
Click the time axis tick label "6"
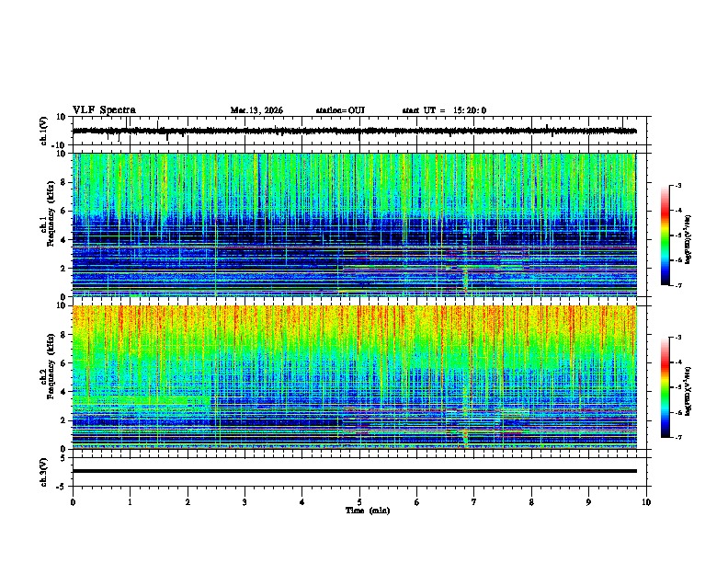pyautogui.click(x=416, y=502)
